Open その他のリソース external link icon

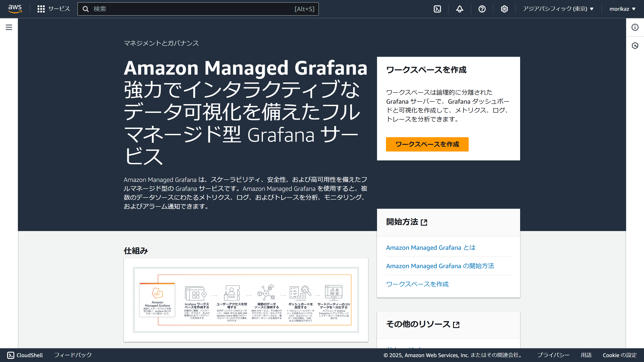click(456, 325)
